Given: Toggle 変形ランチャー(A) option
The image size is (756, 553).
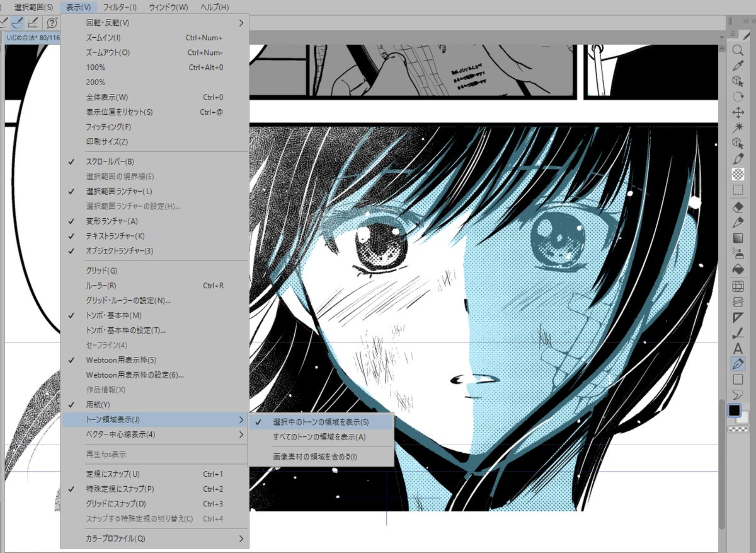Looking at the screenshot, I should coord(155,221).
